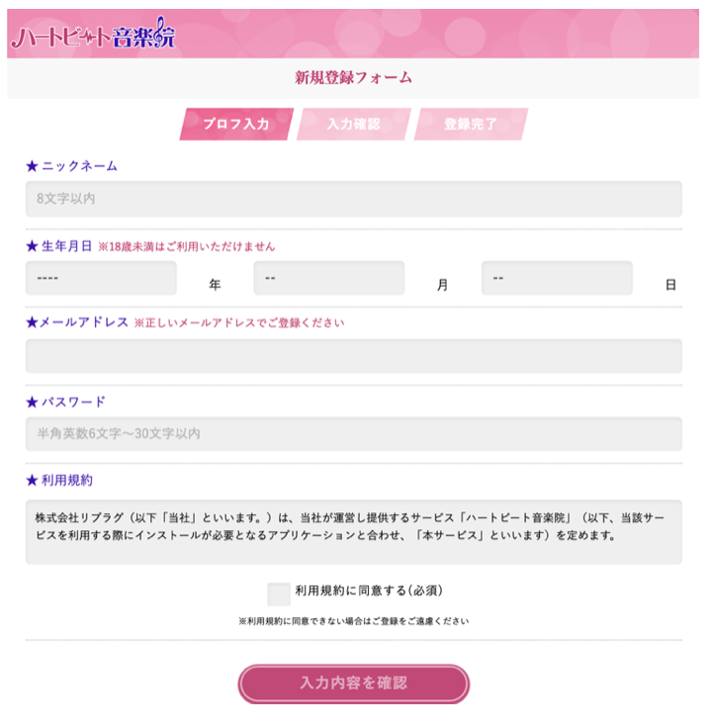The width and height of the screenshot is (714, 728).
Task: Select the 入力確認 step tab
Action: pyautogui.click(x=354, y=124)
